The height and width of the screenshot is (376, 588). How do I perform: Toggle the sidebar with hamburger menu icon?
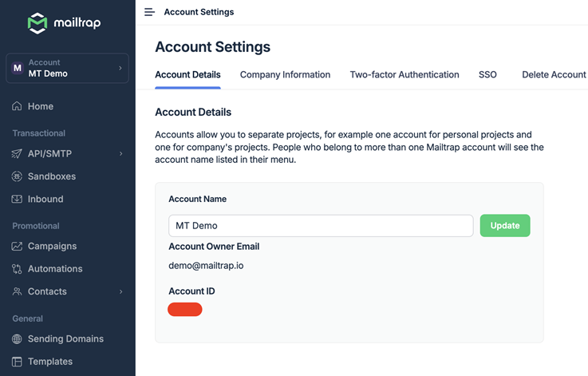pyautogui.click(x=149, y=12)
